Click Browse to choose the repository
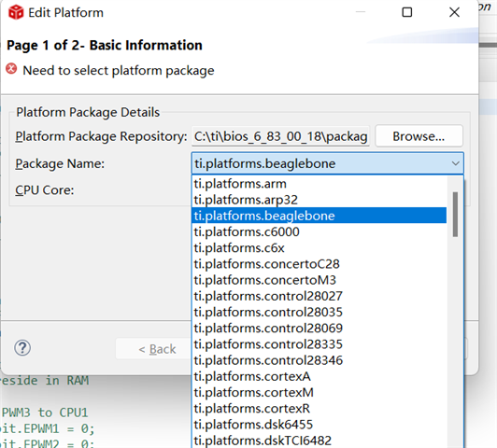 tap(419, 136)
